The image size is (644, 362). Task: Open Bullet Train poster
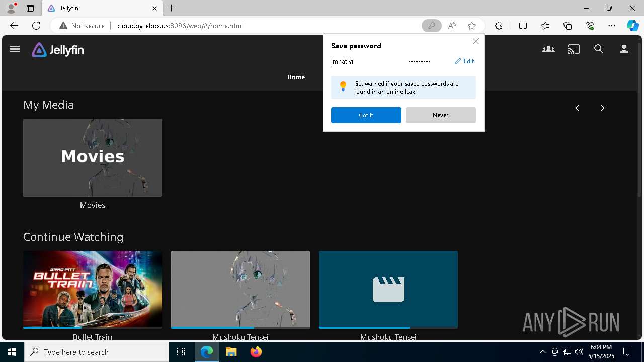[x=93, y=289]
